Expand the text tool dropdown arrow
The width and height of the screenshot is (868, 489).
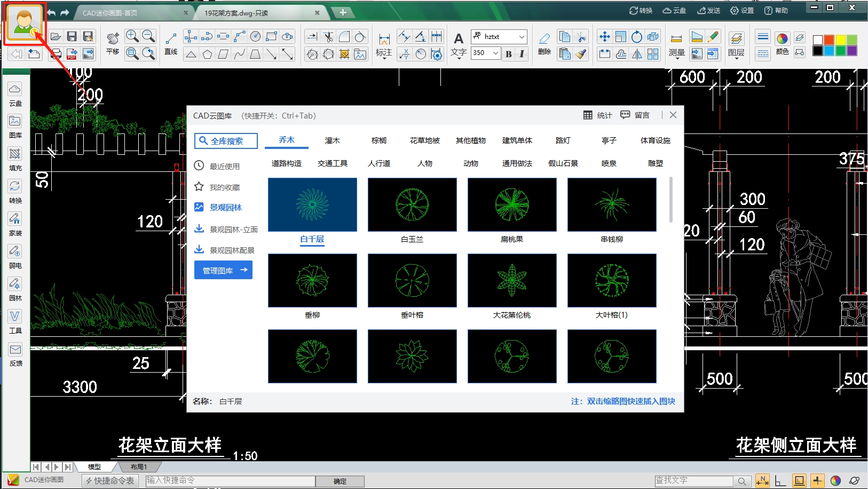pyautogui.click(x=459, y=58)
